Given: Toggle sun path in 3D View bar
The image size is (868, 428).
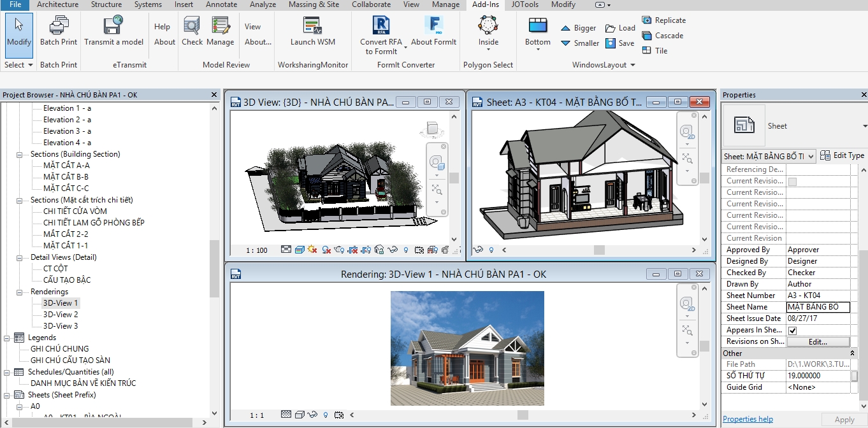Looking at the screenshot, I should 313,250.
